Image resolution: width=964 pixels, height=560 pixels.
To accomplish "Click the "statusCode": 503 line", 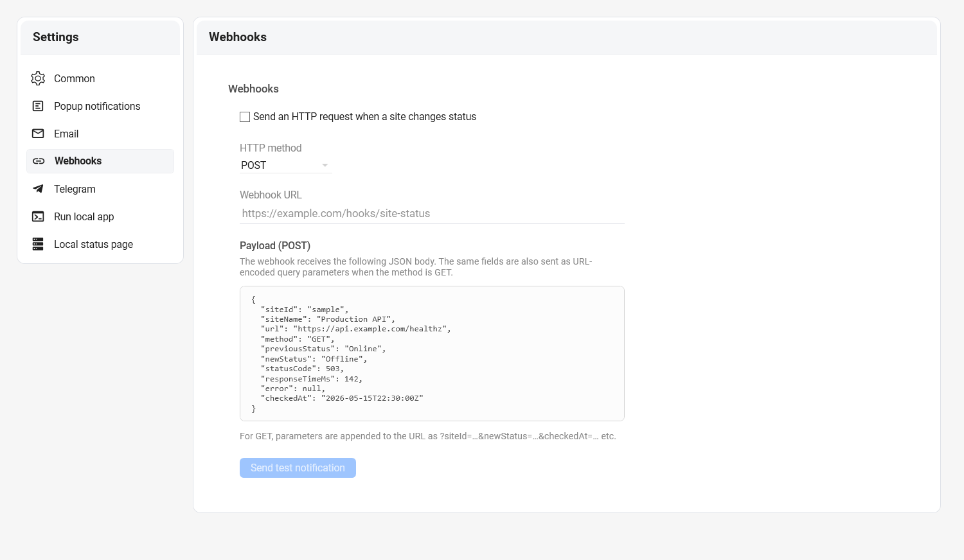I will click(x=302, y=369).
